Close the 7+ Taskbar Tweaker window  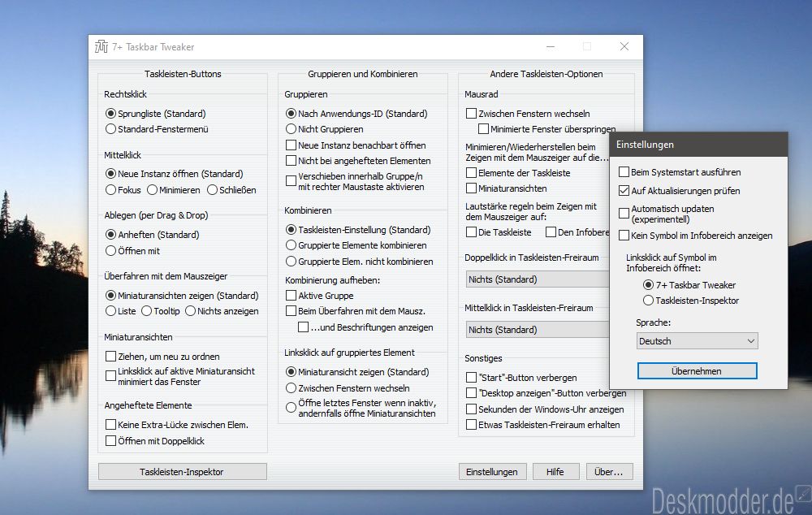[x=624, y=46]
